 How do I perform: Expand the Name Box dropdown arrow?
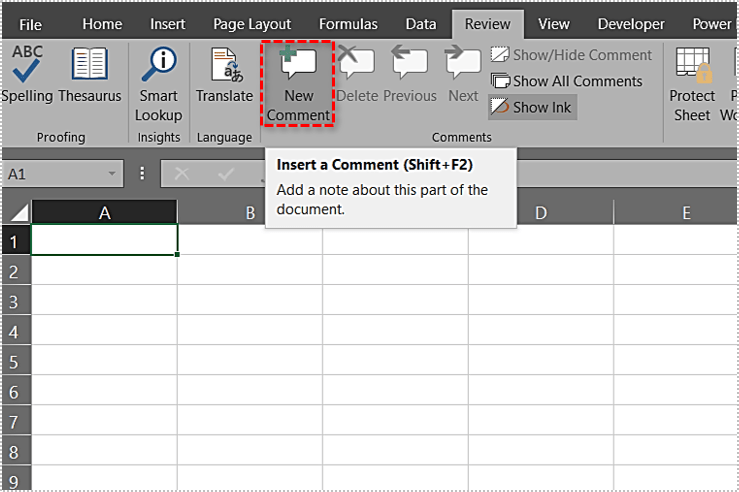[113, 174]
